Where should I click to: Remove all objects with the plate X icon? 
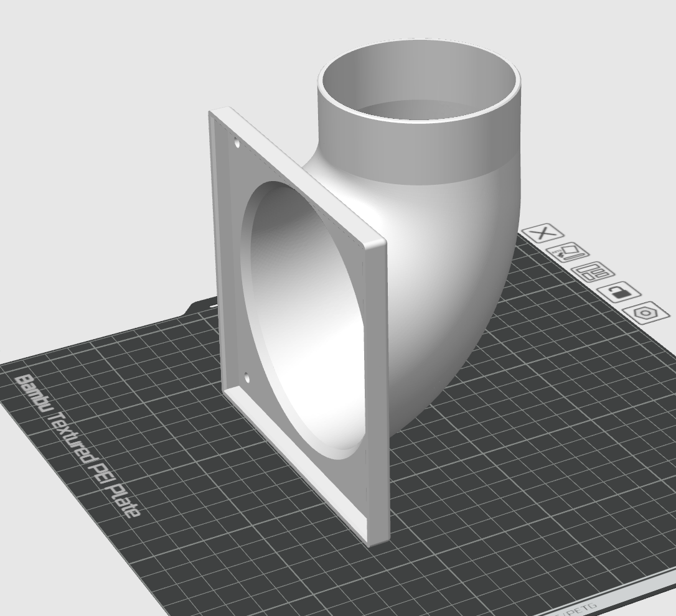[543, 233]
